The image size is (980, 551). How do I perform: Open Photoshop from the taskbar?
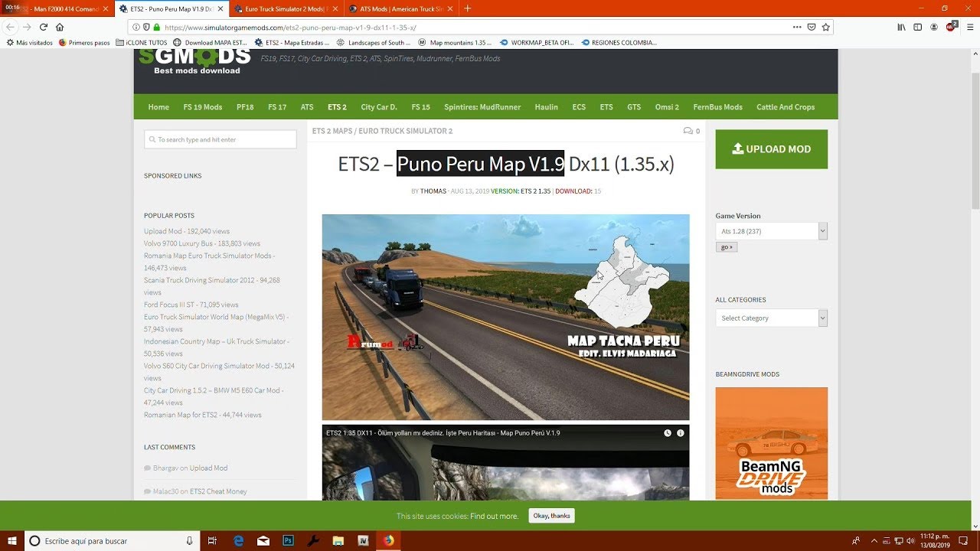click(289, 541)
